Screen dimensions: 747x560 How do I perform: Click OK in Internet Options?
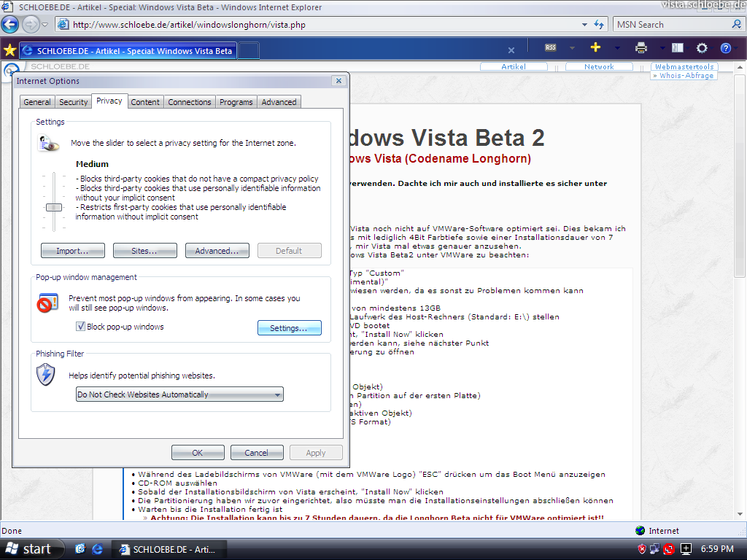click(198, 452)
